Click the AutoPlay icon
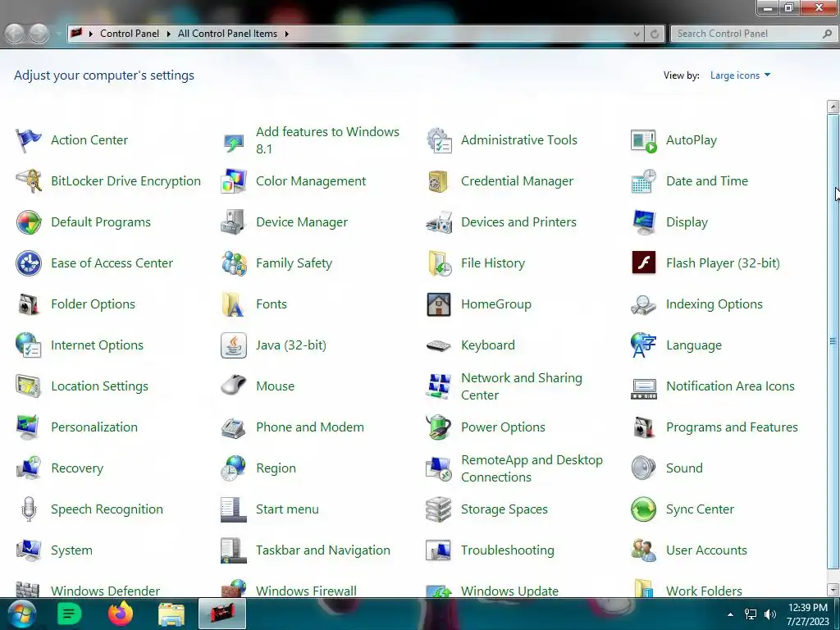This screenshot has height=630, width=840. pos(643,140)
